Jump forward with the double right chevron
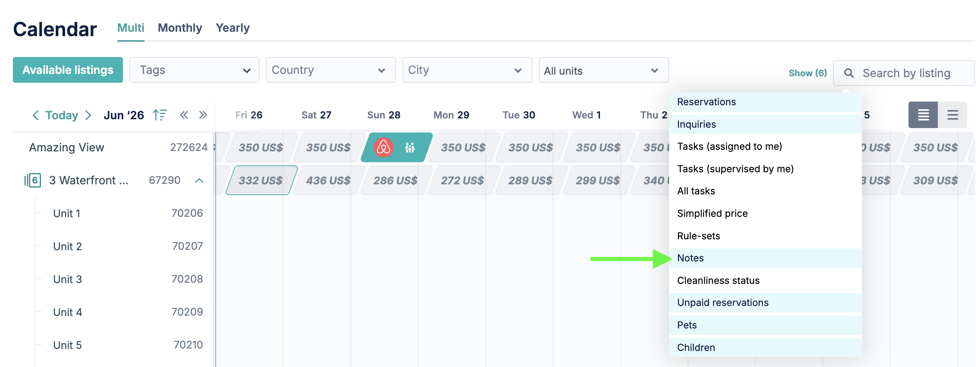This screenshot has height=367, width=980. pos(203,115)
